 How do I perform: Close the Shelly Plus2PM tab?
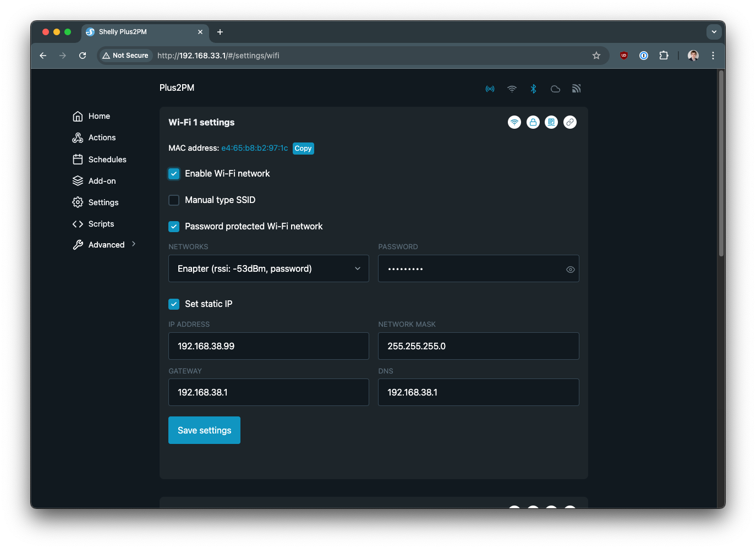pos(200,32)
